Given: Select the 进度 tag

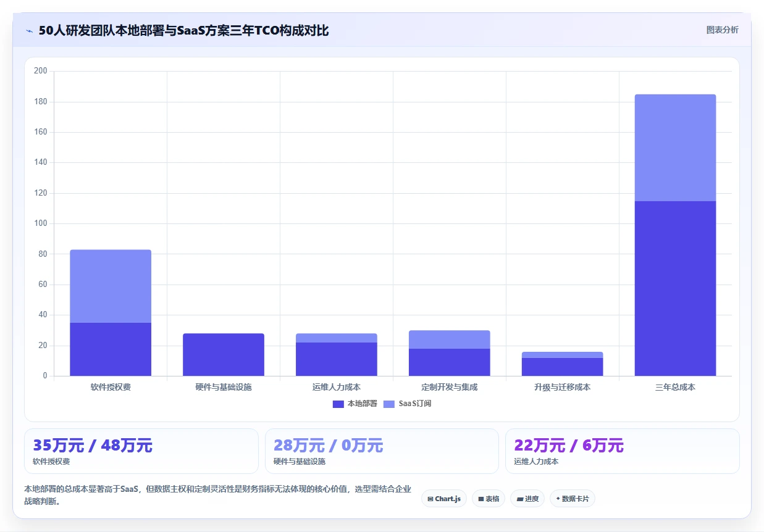Looking at the screenshot, I should [x=527, y=499].
